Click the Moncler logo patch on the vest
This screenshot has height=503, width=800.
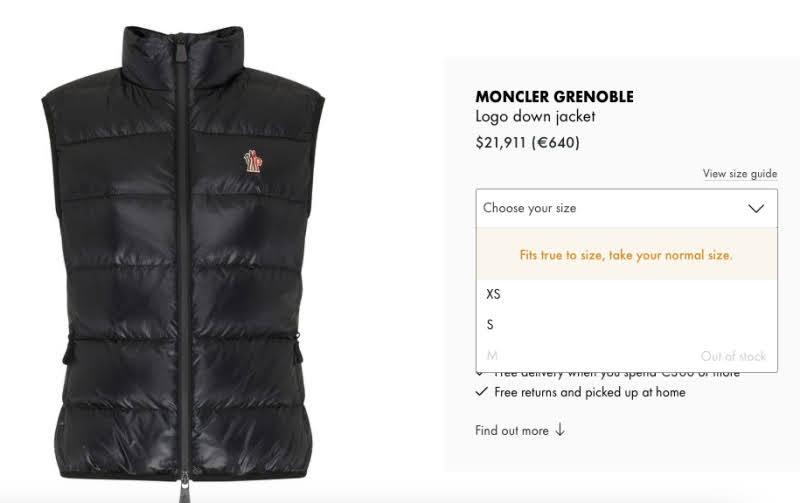coord(253,161)
